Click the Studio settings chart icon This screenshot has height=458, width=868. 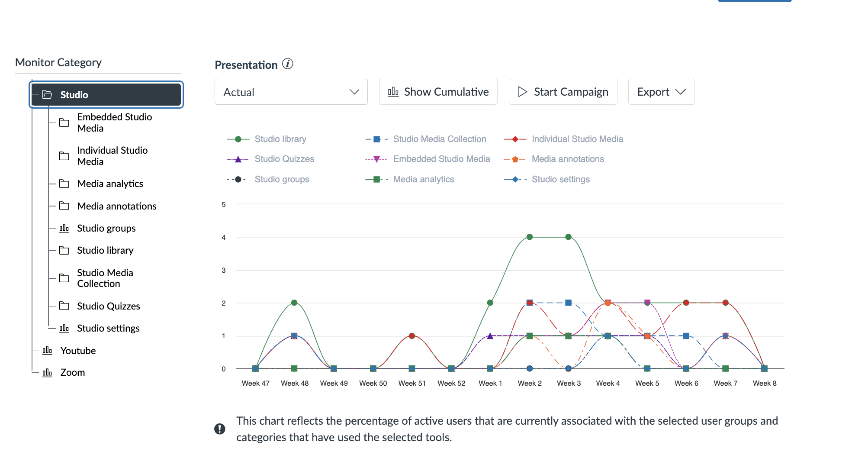[64, 328]
